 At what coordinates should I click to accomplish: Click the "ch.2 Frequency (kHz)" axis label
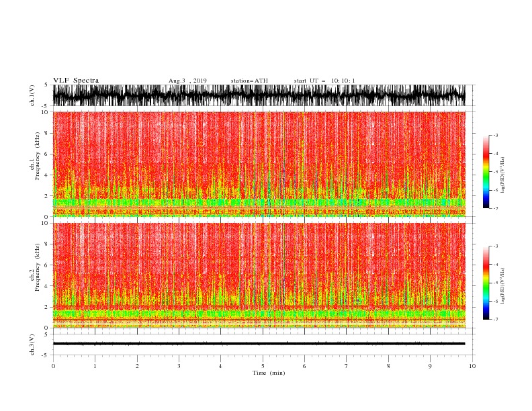point(35,267)
